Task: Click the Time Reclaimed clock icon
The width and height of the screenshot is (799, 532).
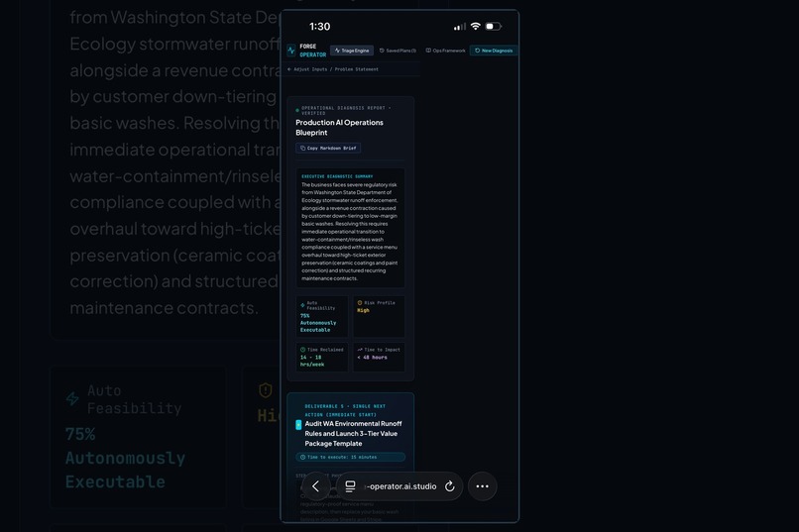Action: pyautogui.click(x=302, y=350)
